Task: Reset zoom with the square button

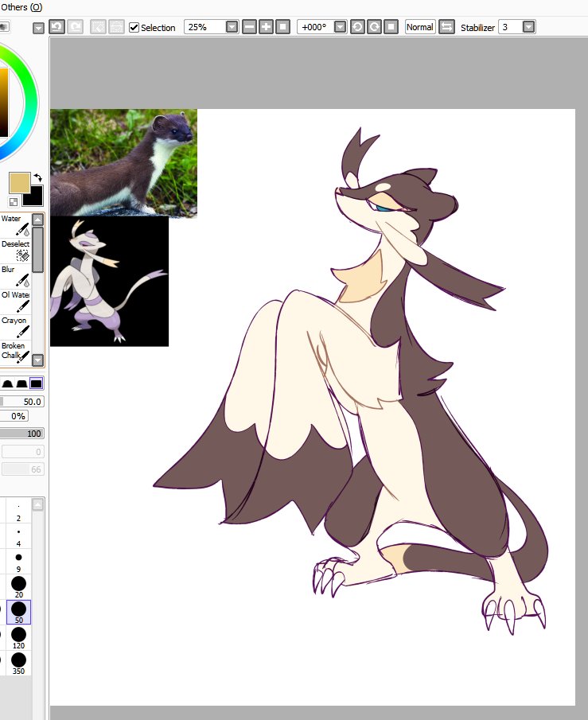Action: (x=283, y=27)
